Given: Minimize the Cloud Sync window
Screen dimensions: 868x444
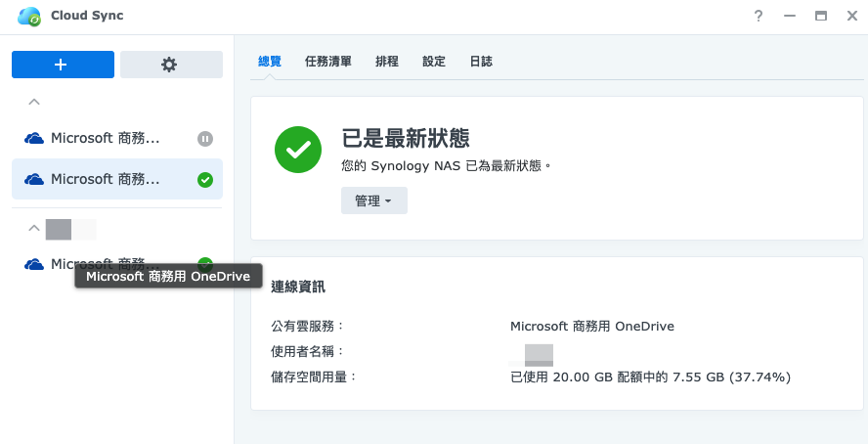Looking at the screenshot, I should pyautogui.click(x=790, y=17).
